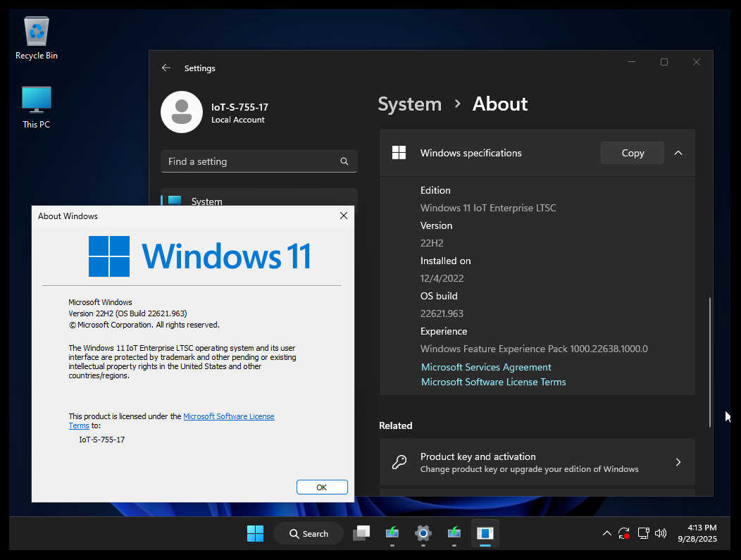Click the Settings window vertical scrollbar
Viewport: 741px width, 560px height.
(709, 362)
